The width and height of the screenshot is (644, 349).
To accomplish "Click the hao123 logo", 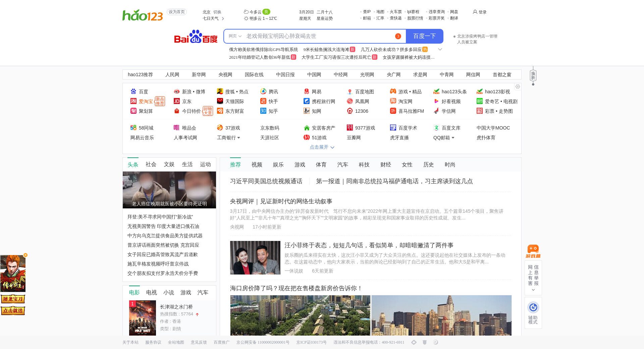I will (x=143, y=15).
